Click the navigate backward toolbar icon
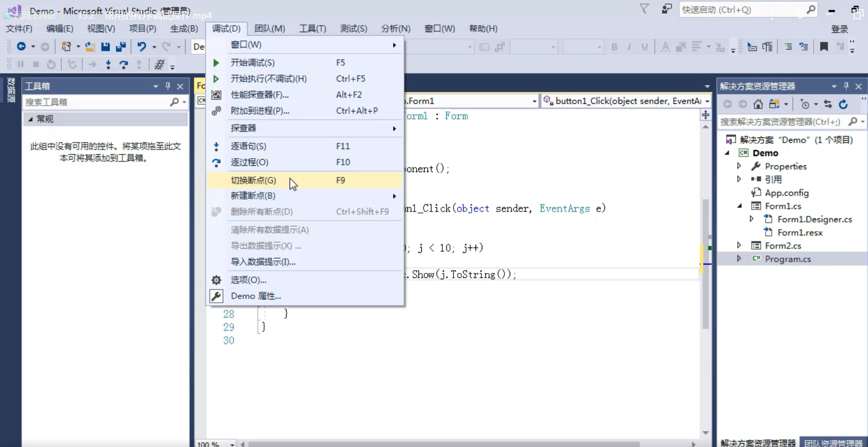 click(x=21, y=47)
